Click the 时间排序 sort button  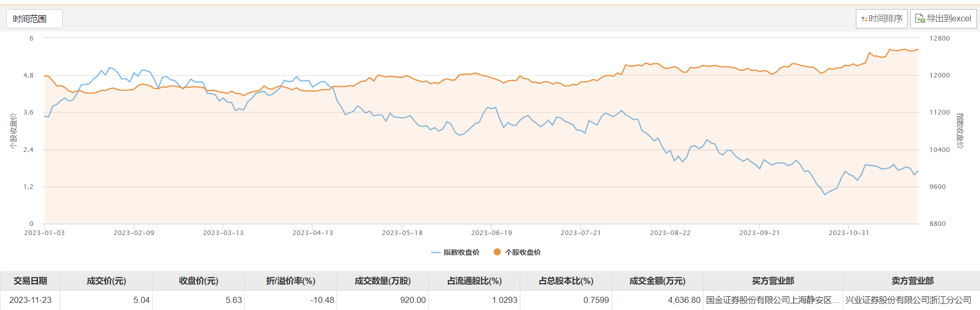(x=881, y=19)
